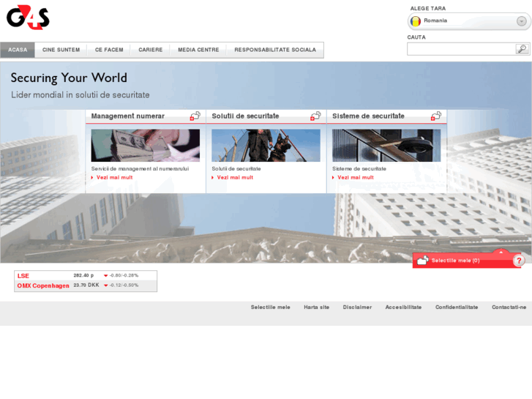Click the help question mark icon
Image resolution: width=532 pixels, height=399 pixels.
click(x=519, y=261)
